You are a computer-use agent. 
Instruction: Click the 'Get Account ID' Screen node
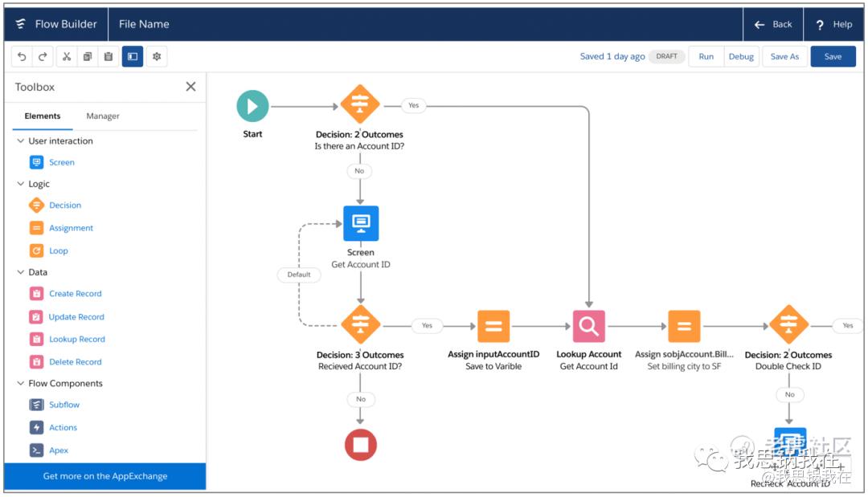[x=361, y=223]
